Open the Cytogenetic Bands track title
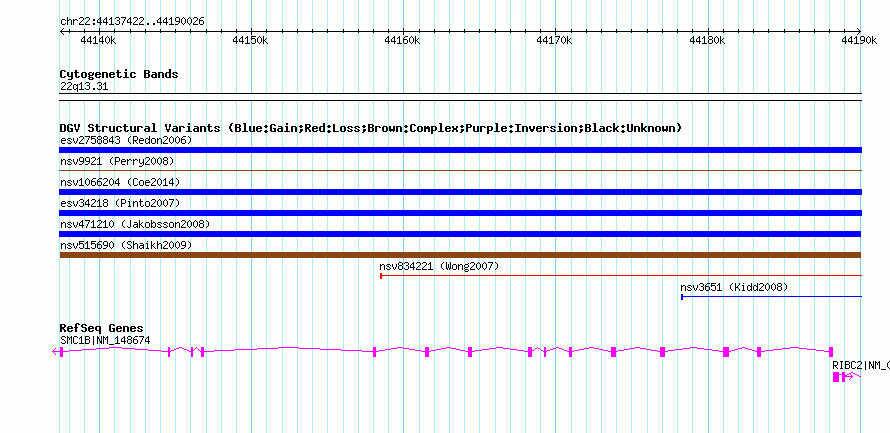 pos(119,74)
